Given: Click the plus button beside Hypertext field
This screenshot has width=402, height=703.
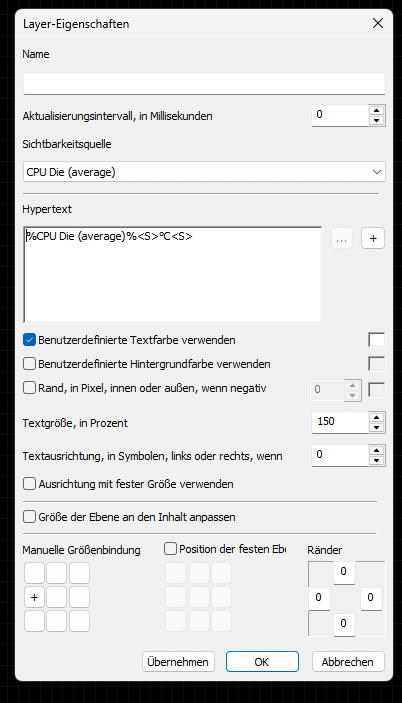Looking at the screenshot, I should click(x=373, y=239).
